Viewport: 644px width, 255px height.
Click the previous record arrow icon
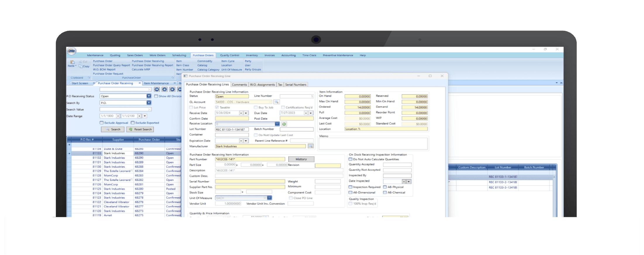tap(165, 90)
